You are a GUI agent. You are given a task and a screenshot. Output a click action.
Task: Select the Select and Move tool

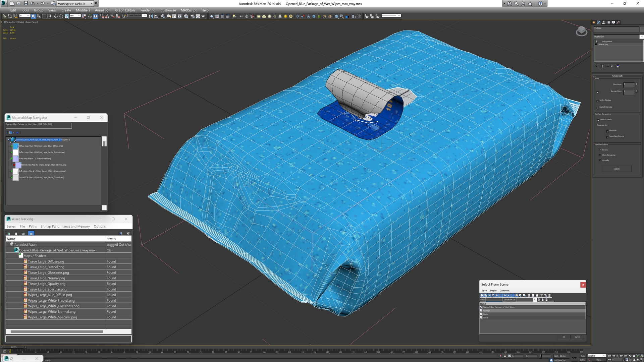pos(56,16)
